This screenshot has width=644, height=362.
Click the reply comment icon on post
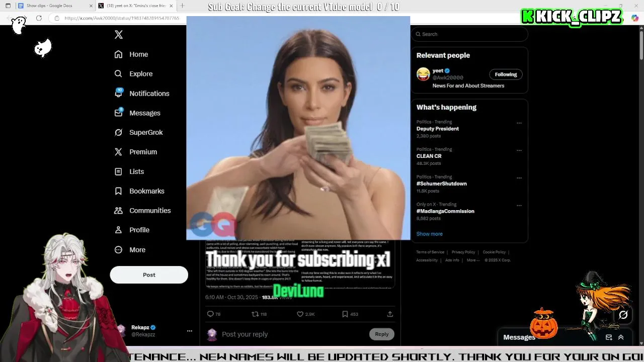pyautogui.click(x=210, y=314)
